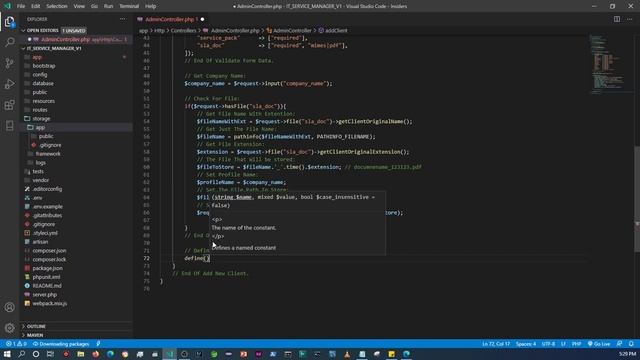Expand the database folder

click(43, 83)
